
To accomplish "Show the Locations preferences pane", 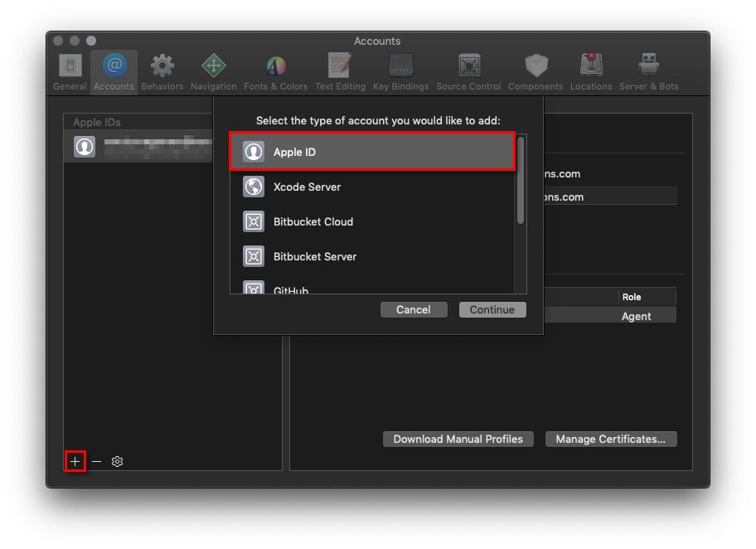I will point(591,71).
